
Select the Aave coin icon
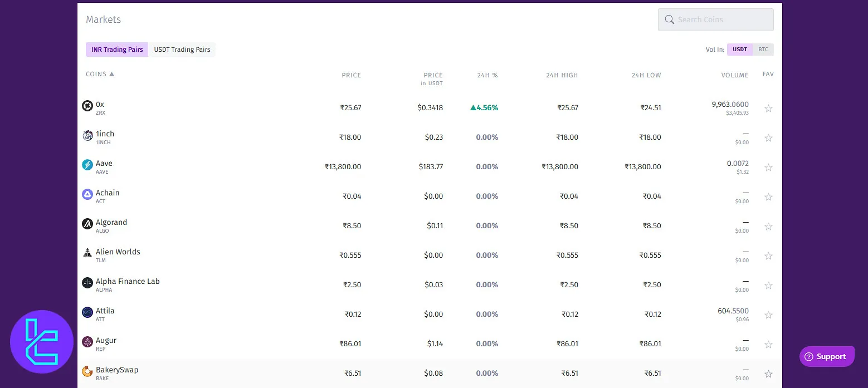coord(87,164)
